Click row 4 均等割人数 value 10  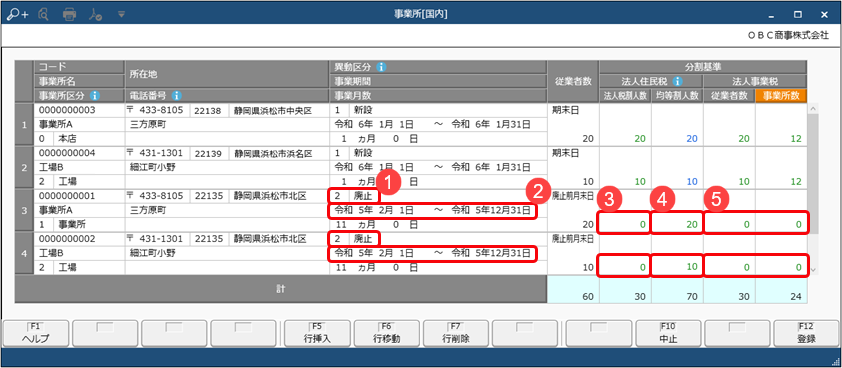677,266
